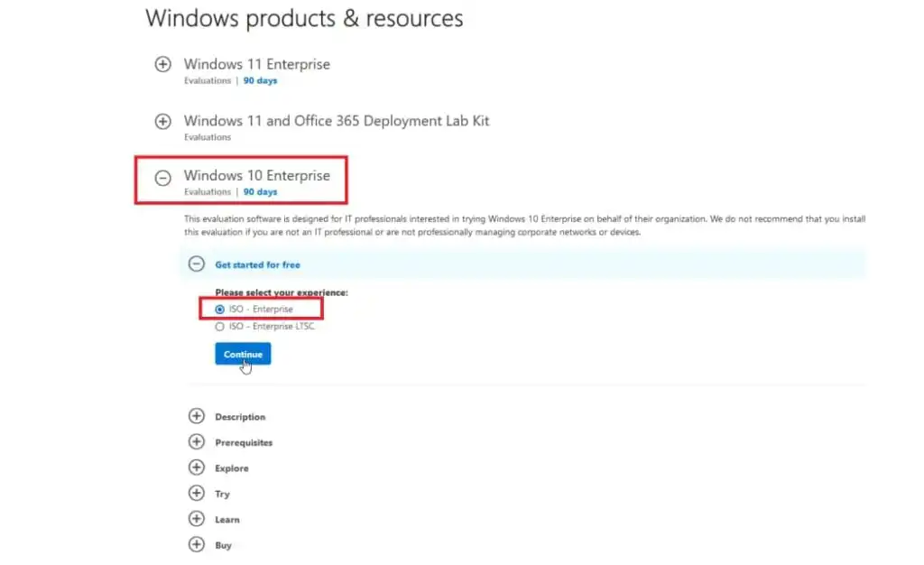924x565 pixels.
Task: Click the Continue button
Action: (243, 354)
